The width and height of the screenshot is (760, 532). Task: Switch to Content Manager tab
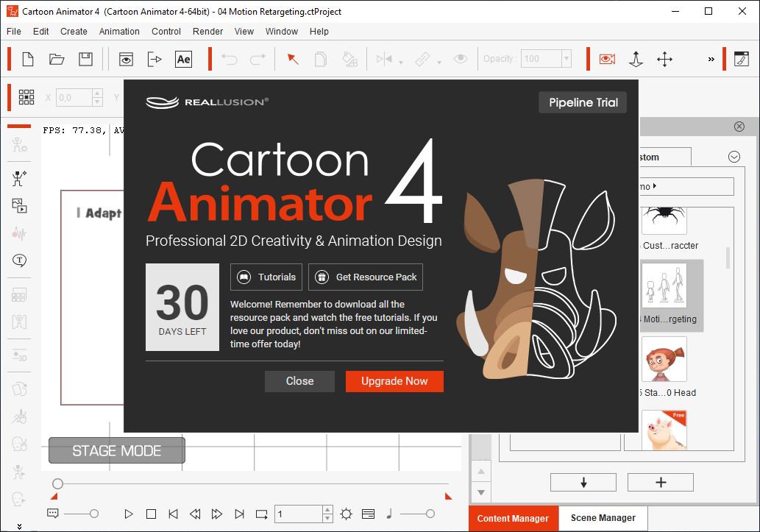tap(513, 519)
